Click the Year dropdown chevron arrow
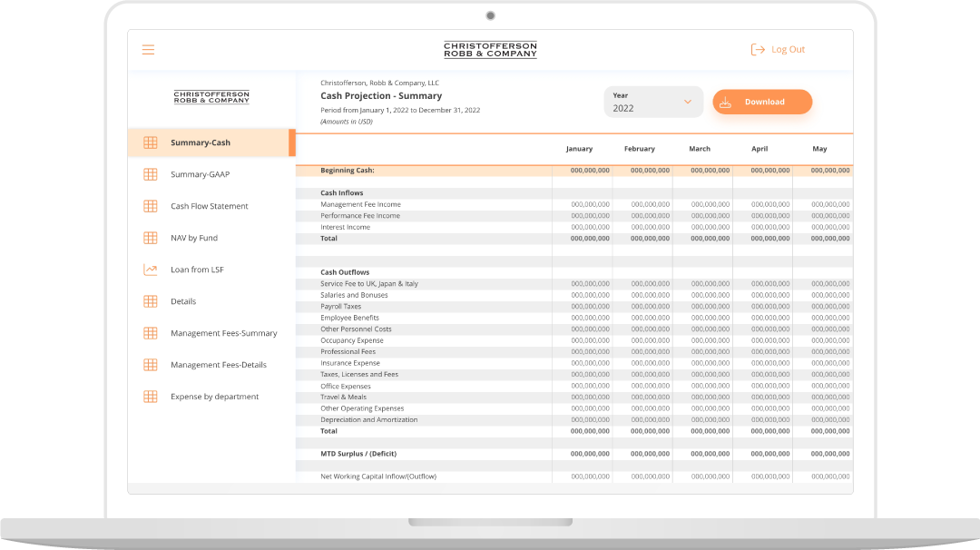Screen dimensions: 980x550 pos(687,102)
